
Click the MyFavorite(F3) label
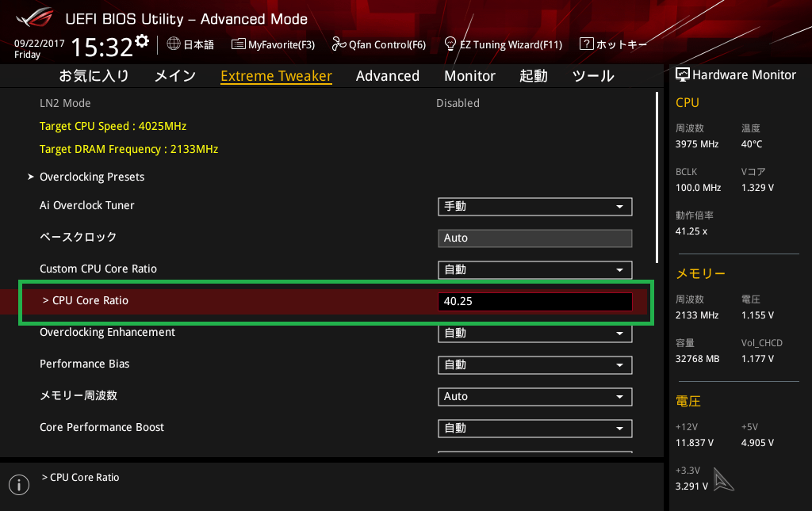pos(282,44)
